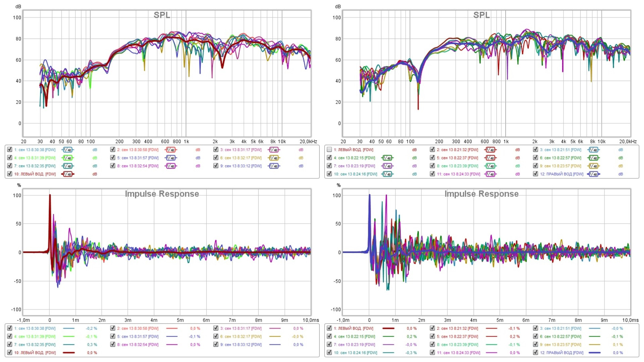
Task: Click thick dark red line sample for 10: ЛЕВЫЙ ВОД. impulse
Action: (x=69, y=353)
